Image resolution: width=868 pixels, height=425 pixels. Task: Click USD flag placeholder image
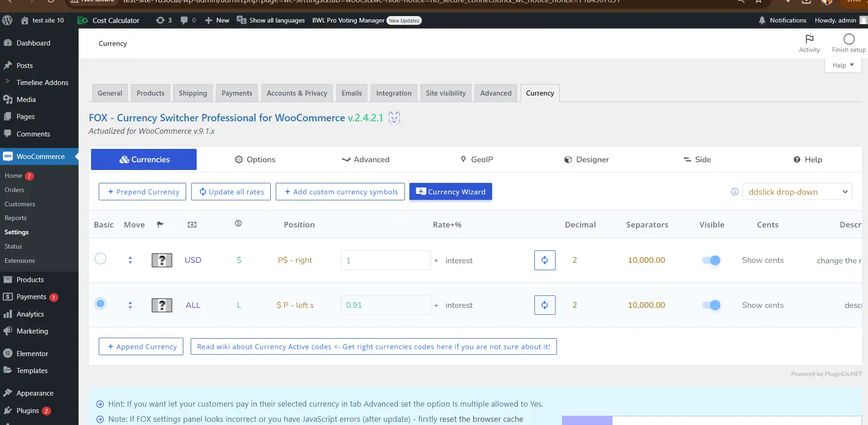[162, 261]
